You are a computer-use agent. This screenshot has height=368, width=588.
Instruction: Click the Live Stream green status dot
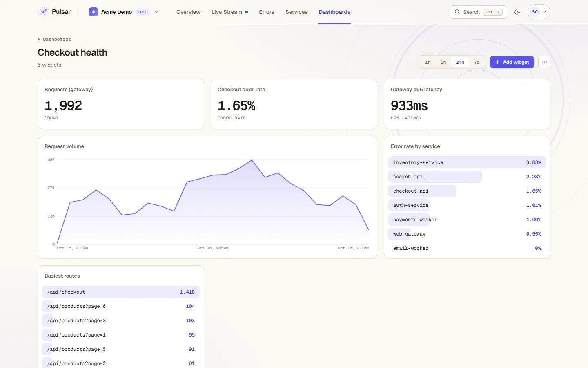pyautogui.click(x=246, y=12)
